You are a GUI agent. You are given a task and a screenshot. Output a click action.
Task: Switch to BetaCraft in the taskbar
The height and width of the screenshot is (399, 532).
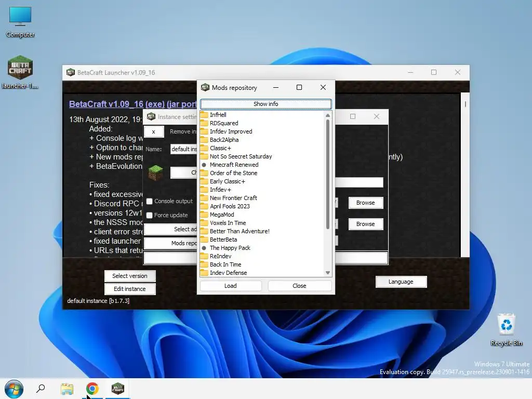[118, 389]
